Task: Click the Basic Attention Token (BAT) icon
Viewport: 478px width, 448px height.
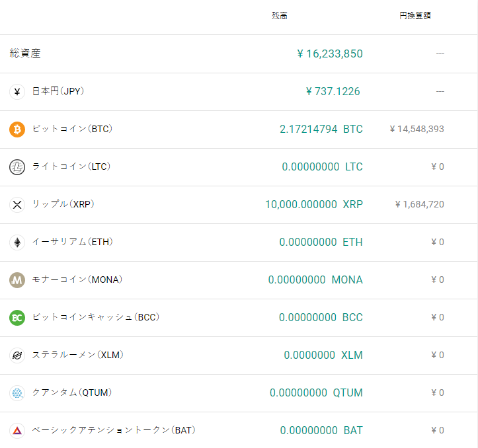Action: click(x=17, y=431)
